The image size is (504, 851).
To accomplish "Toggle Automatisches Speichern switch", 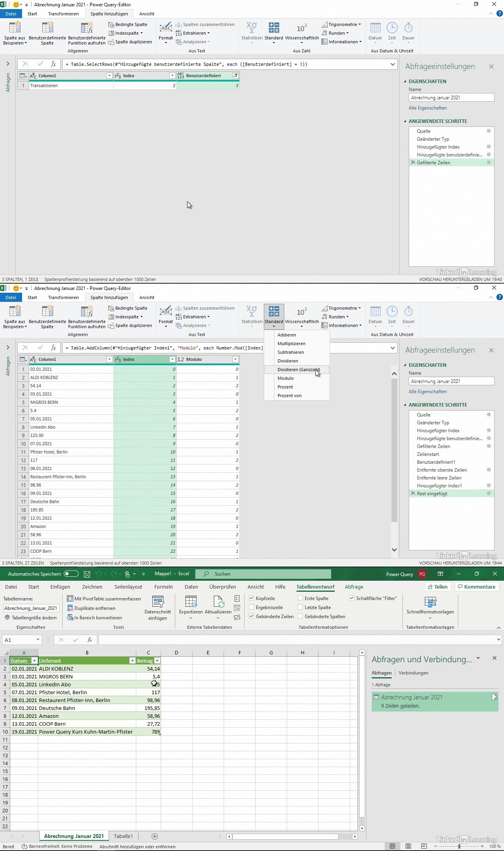I will click(71, 574).
